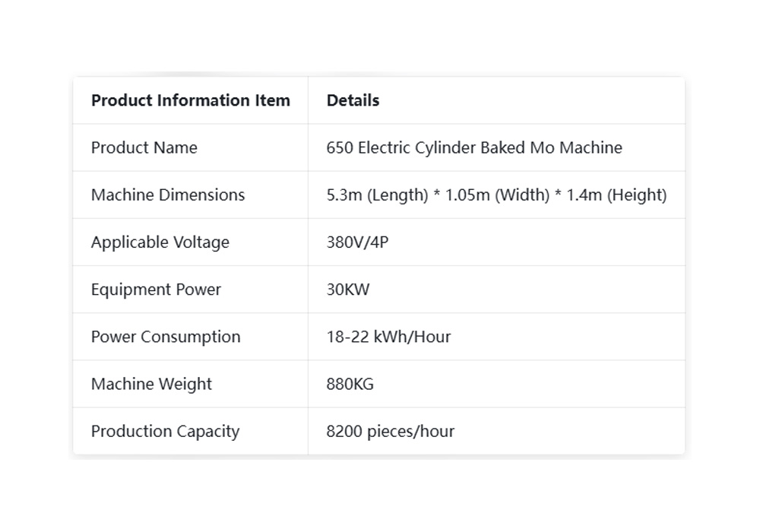This screenshot has width=760, height=532.
Task: Click the 'Details' column header
Action: click(353, 100)
